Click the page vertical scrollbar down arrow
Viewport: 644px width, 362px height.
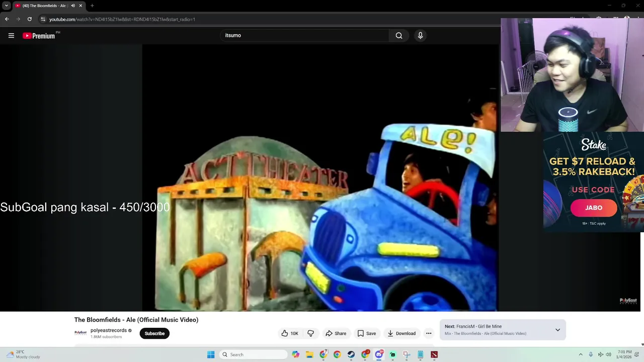click(x=642, y=344)
